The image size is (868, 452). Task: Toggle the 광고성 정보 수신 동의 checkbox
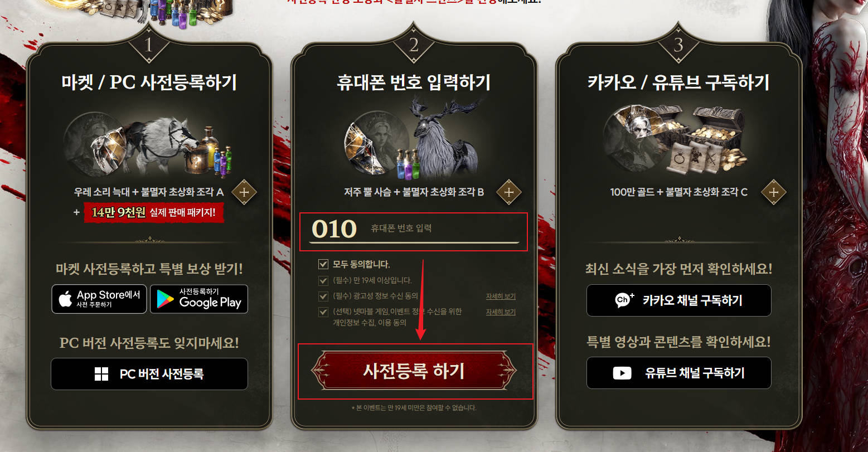pos(323,296)
